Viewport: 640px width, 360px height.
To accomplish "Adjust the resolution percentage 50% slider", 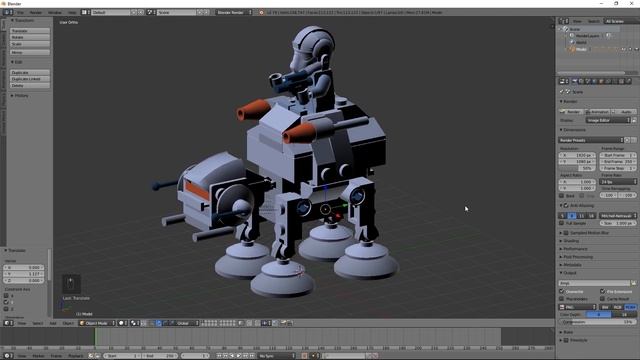I will pos(577,168).
